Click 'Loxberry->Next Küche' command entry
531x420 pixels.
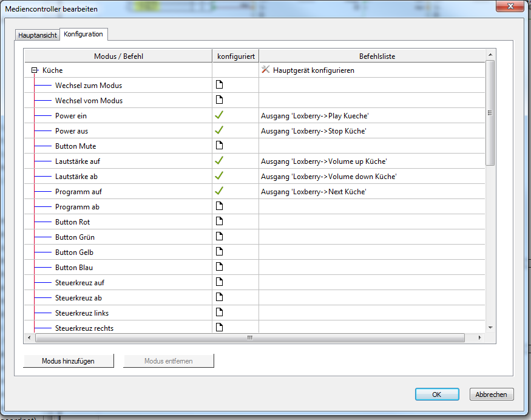tap(314, 192)
